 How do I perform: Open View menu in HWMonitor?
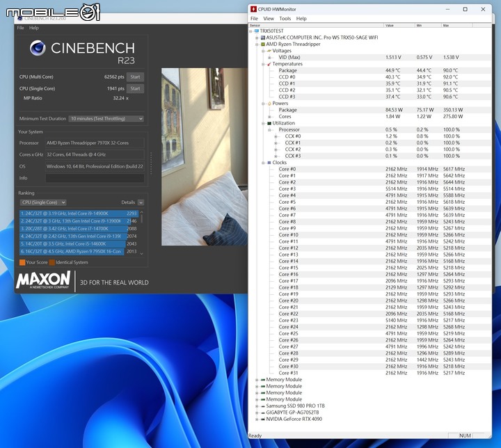(269, 19)
